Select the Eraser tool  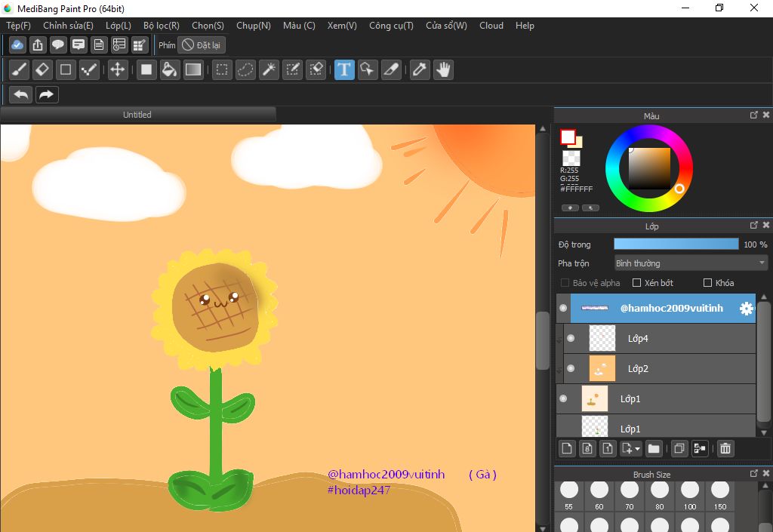pyautogui.click(x=42, y=69)
